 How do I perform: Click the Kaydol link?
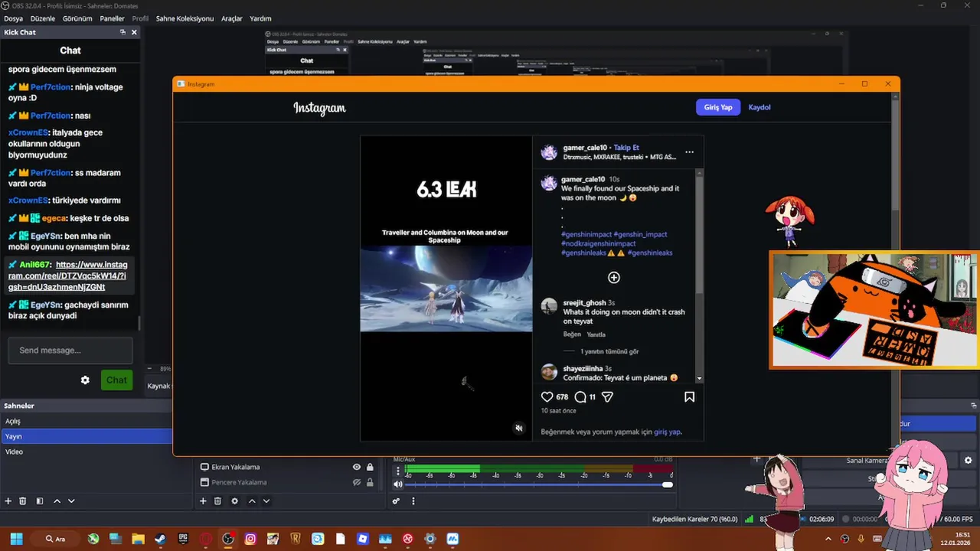click(x=759, y=107)
